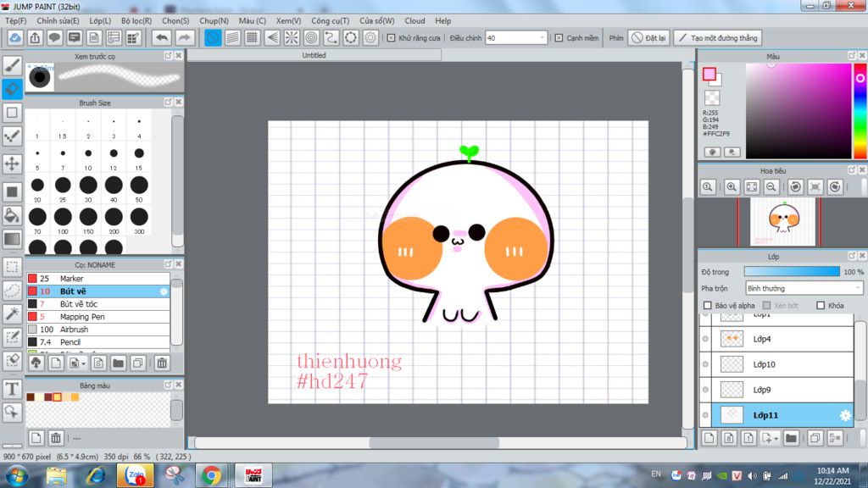Rotate the canvas view right in the navigator

[x=835, y=187]
